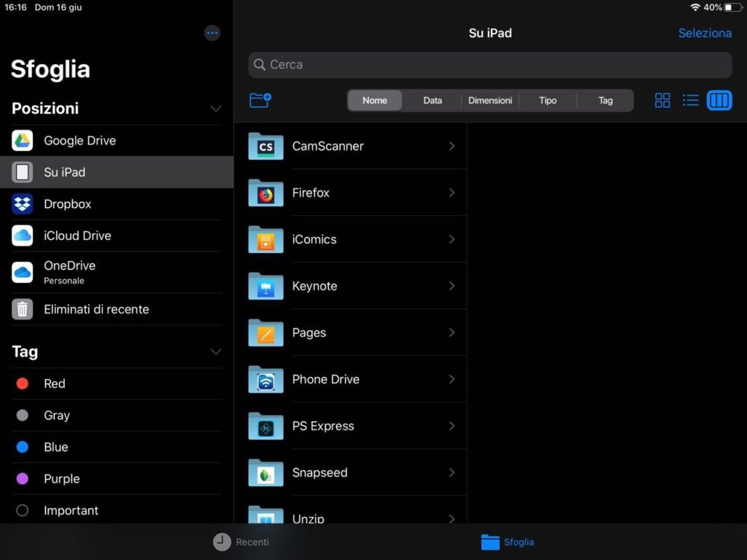Select the Purple tag dot

[x=23, y=478]
